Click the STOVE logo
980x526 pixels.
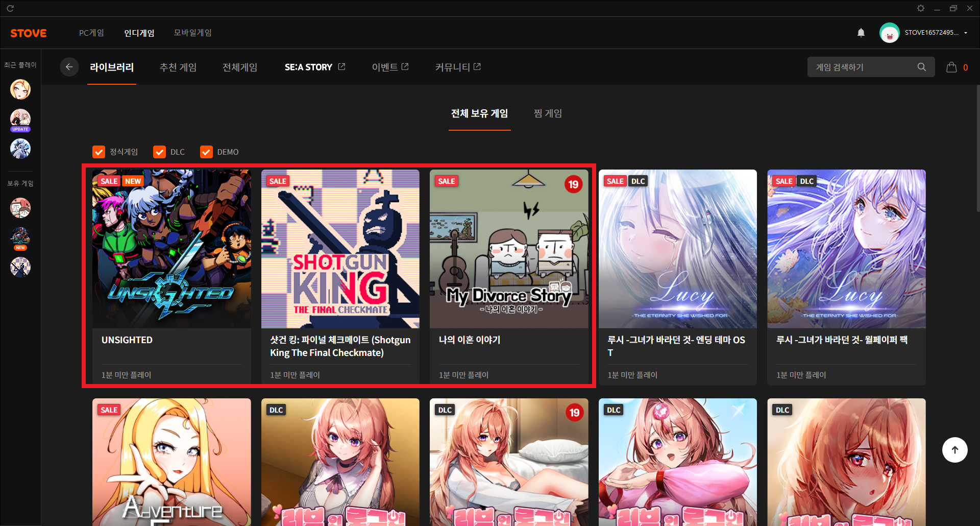29,33
